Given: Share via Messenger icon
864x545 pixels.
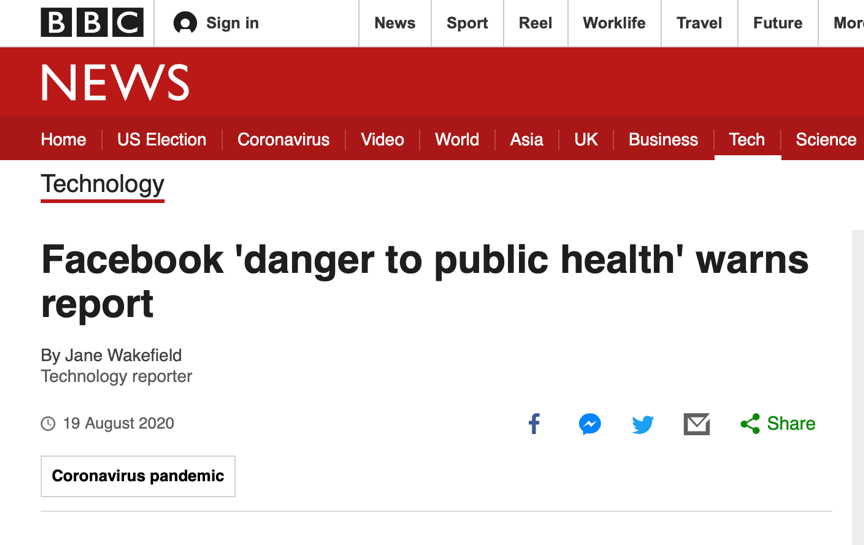Looking at the screenshot, I should [590, 424].
